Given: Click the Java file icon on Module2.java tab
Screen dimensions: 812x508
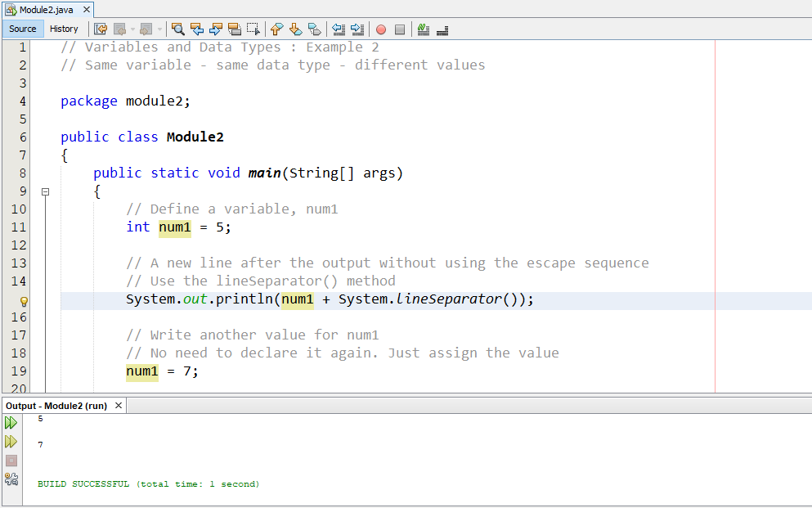Looking at the screenshot, I should click(x=11, y=10).
